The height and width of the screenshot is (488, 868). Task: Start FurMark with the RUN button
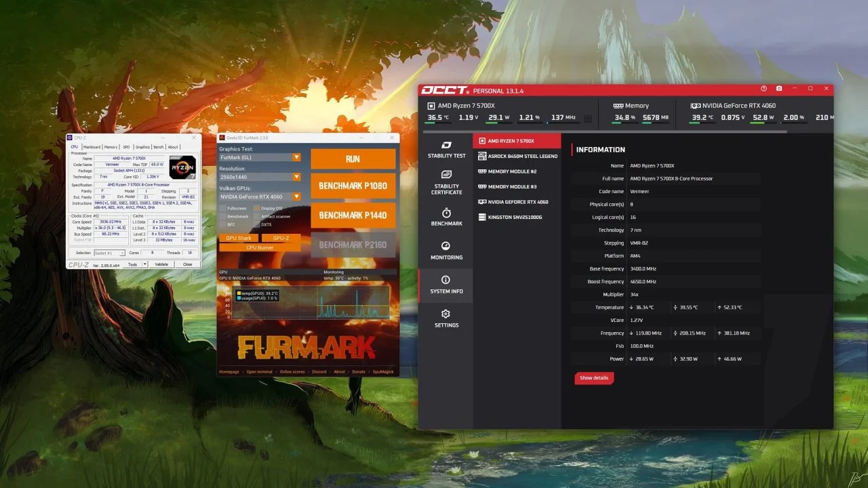click(x=353, y=159)
